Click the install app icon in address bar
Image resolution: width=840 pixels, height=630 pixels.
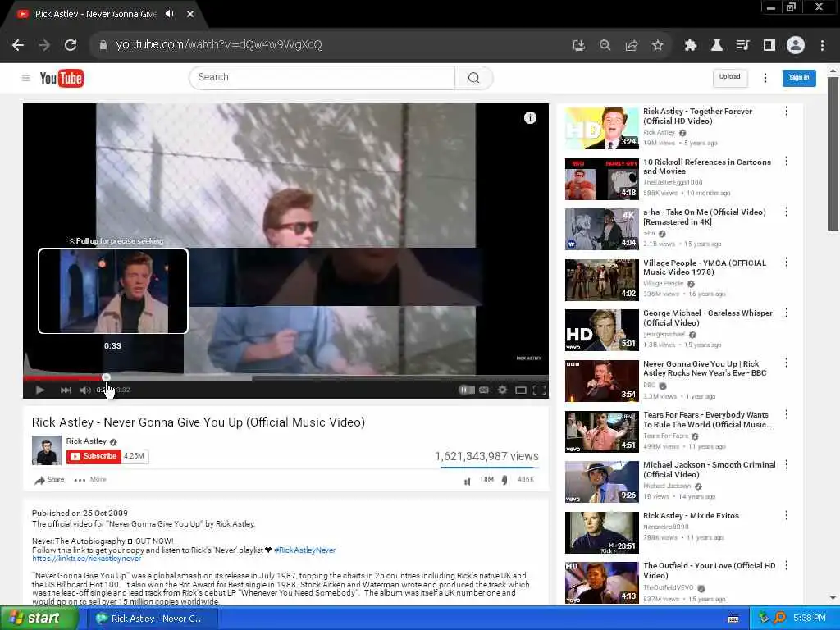(578, 46)
